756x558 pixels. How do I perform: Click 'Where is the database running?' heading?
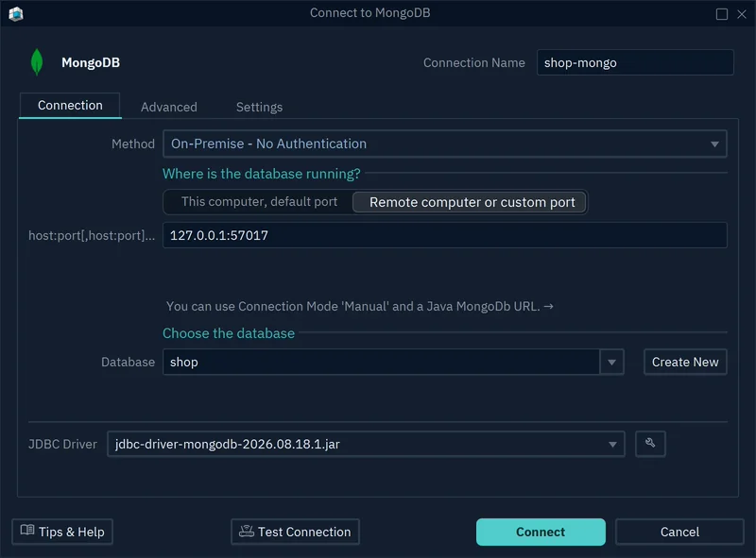pos(262,174)
